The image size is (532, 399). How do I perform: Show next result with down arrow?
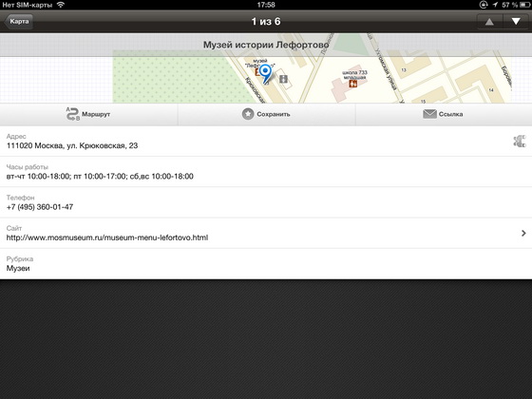click(516, 22)
